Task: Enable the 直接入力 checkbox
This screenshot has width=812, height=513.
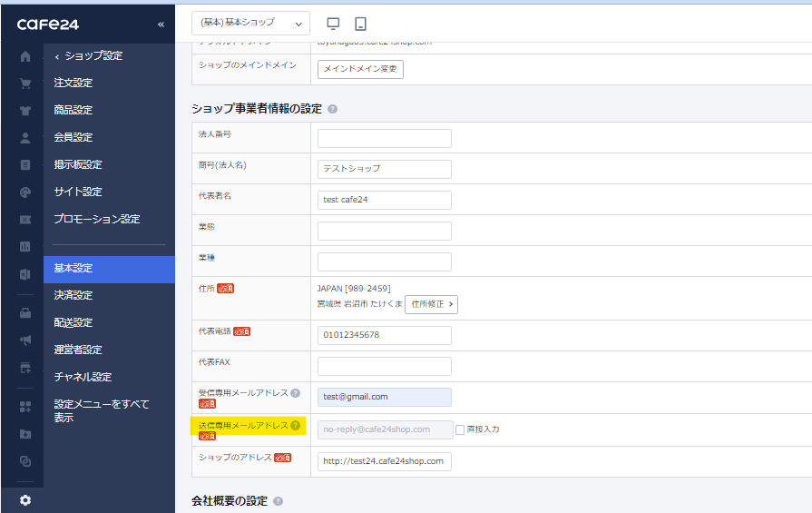Action: (460, 429)
